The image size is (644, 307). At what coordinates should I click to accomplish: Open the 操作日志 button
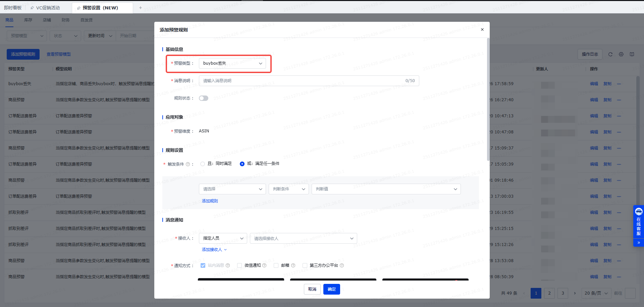coord(590,54)
